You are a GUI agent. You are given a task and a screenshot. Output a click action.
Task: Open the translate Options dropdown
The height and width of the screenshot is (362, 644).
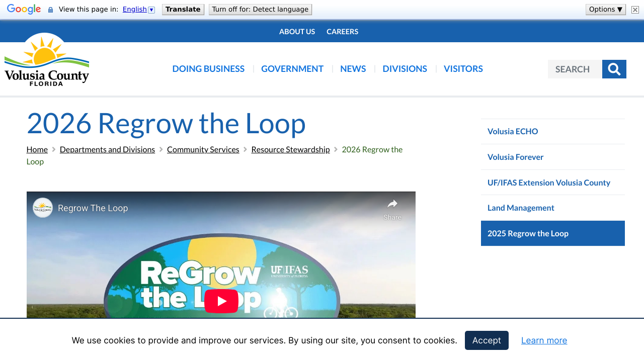pyautogui.click(x=605, y=10)
